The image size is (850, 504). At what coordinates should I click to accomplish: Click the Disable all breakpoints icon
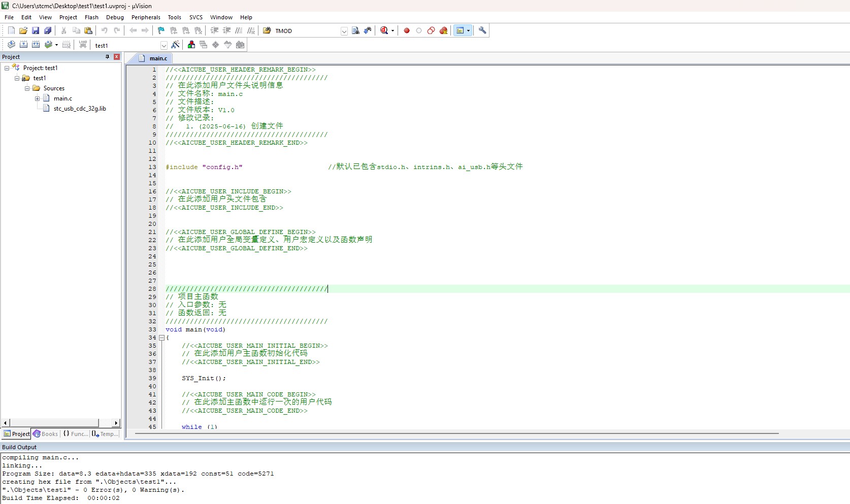click(431, 30)
